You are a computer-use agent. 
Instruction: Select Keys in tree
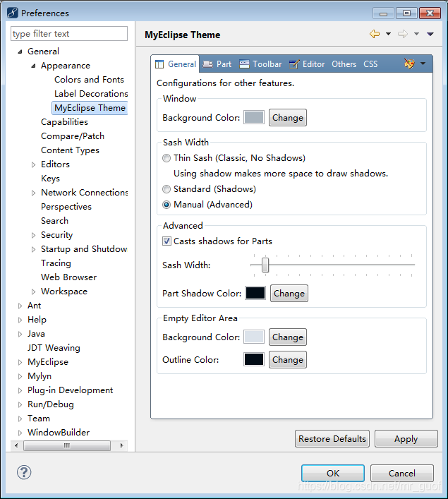[50, 178]
